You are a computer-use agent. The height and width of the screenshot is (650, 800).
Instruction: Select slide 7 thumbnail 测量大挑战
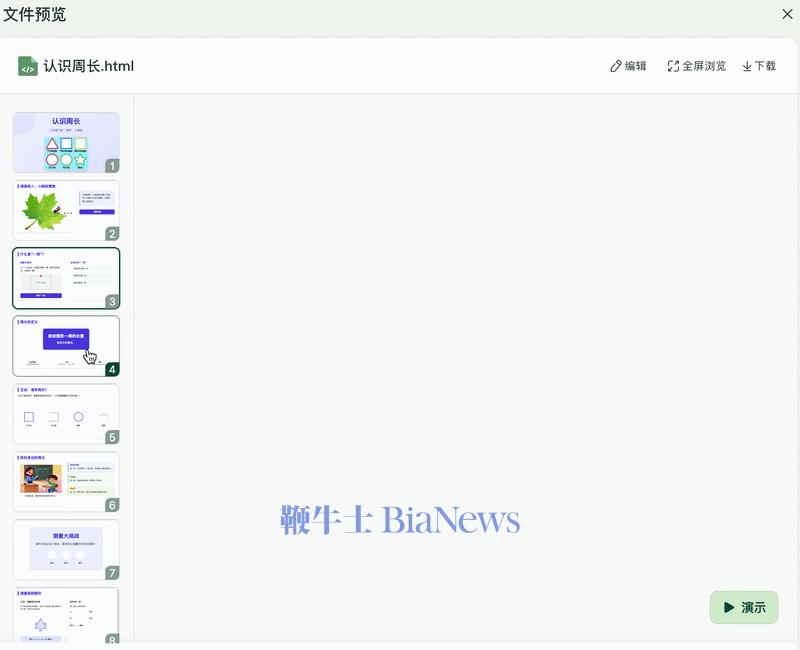tap(66, 549)
